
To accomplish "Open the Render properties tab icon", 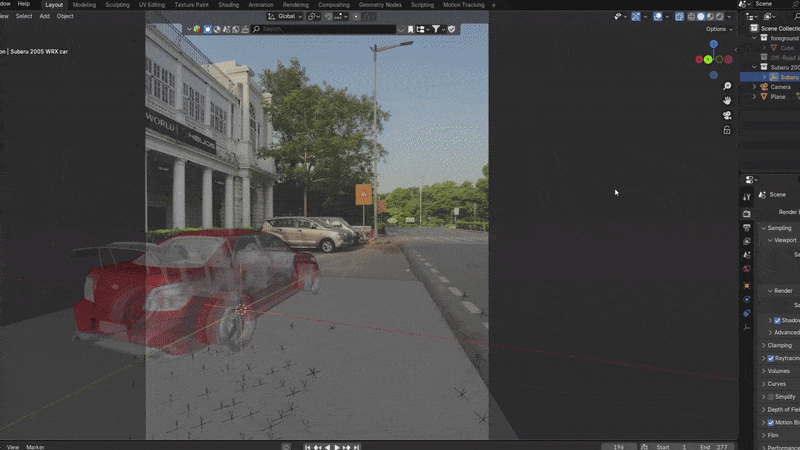I will [747, 214].
